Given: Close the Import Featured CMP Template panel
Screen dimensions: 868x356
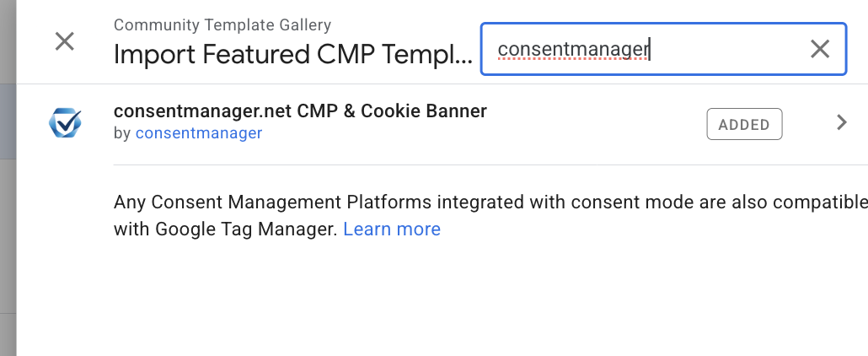Looking at the screenshot, I should pyautogui.click(x=65, y=41).
